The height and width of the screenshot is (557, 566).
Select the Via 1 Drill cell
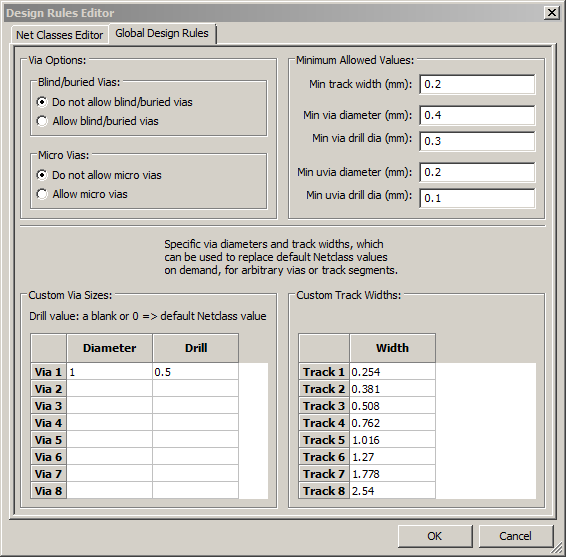click(x=195, y=372)
